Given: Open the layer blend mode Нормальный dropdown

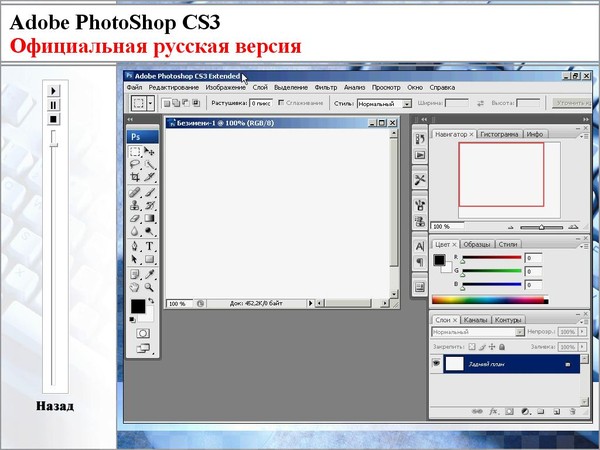Looking at the screenshot, I should [519, 332].
